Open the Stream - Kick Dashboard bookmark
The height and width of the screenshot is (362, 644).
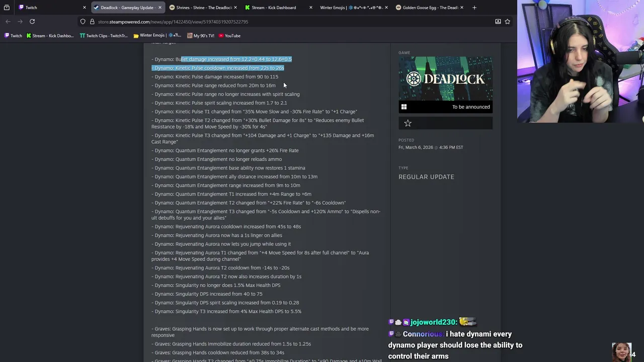(50, 36)
